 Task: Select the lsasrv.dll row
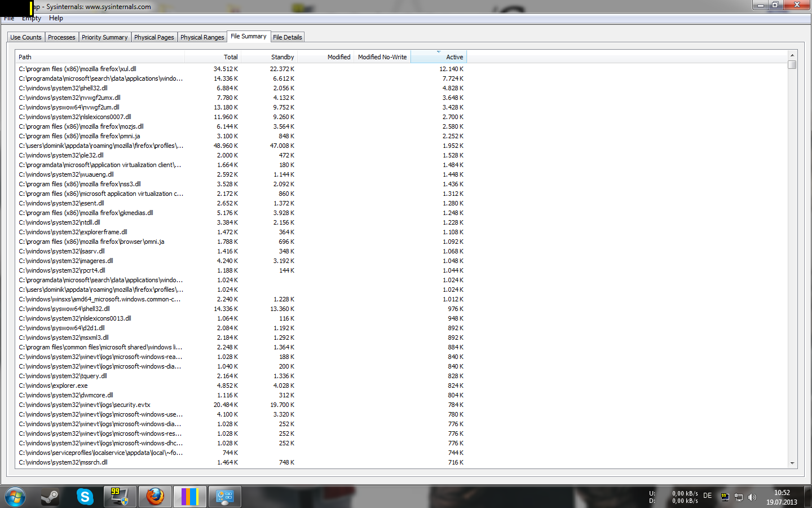(241, 251)
